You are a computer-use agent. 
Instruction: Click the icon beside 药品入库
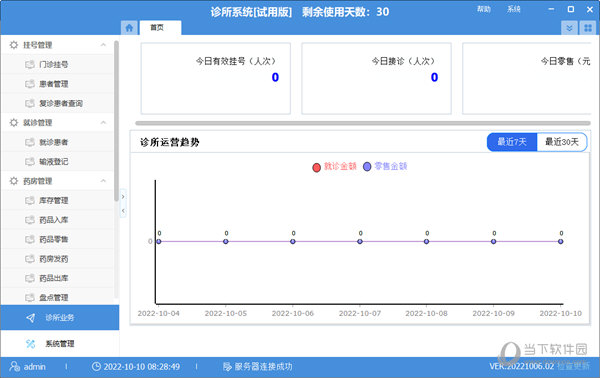[x=30, y=220]
